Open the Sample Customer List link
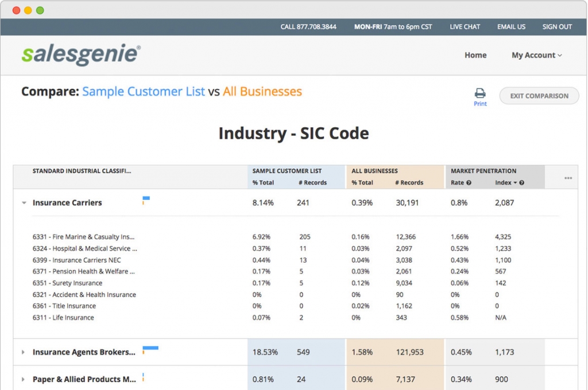The width and height of the screenshot is (588, 390). tap(144, 91)
